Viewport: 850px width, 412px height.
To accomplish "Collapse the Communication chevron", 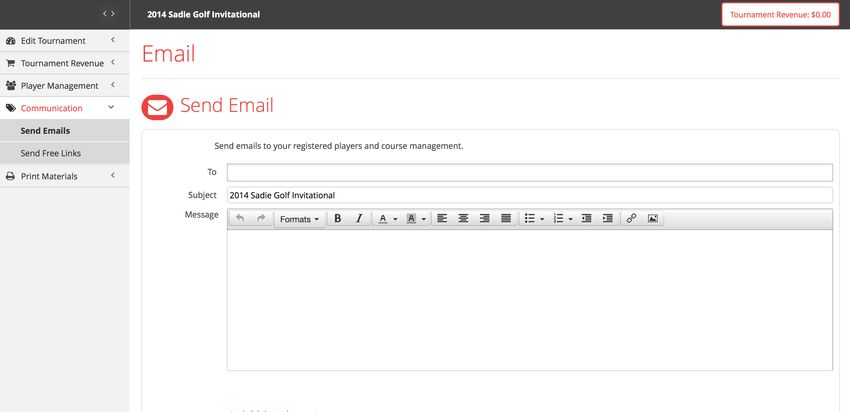I will 111,107.
